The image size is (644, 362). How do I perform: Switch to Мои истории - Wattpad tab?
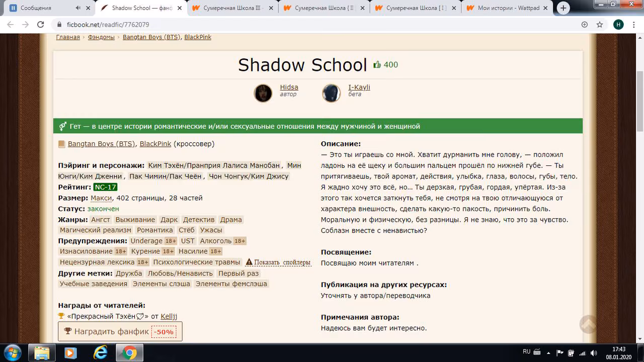507,8
